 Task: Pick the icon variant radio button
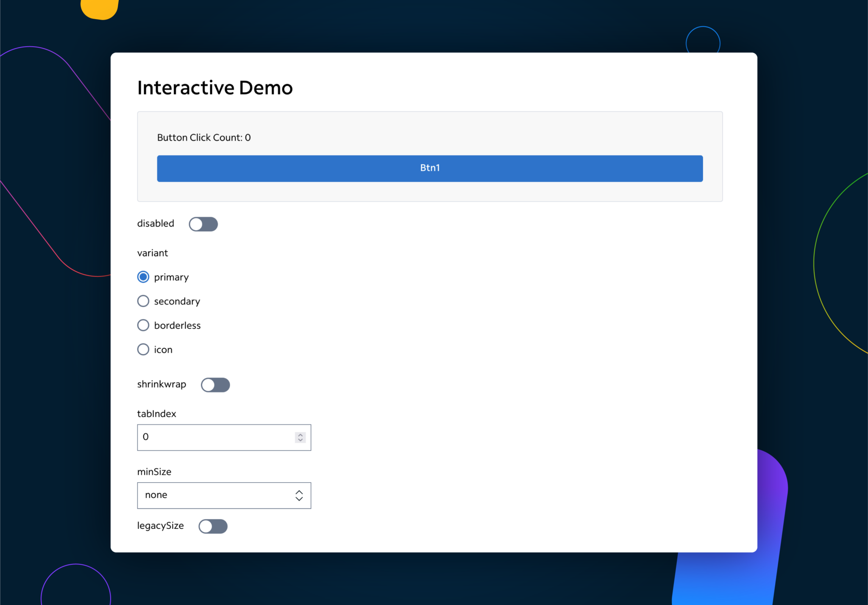click(x=143, y=350)
